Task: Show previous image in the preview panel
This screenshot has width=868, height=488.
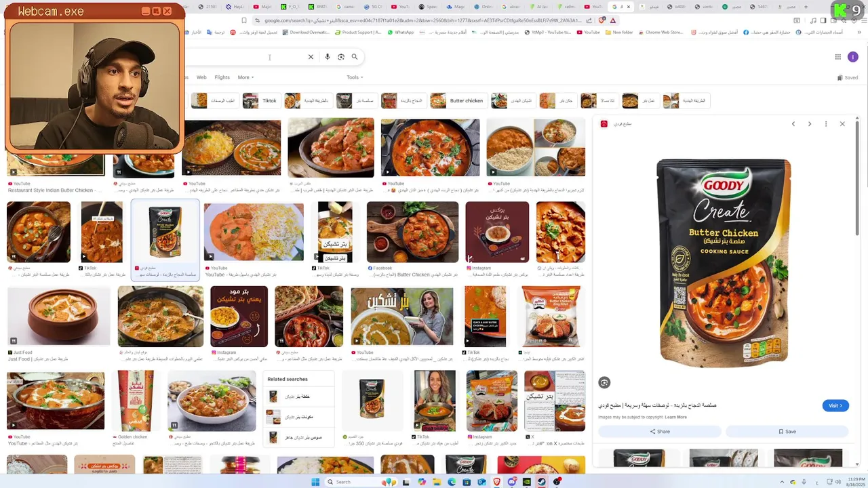Action: pyautogui.click(x=793, y=124)
